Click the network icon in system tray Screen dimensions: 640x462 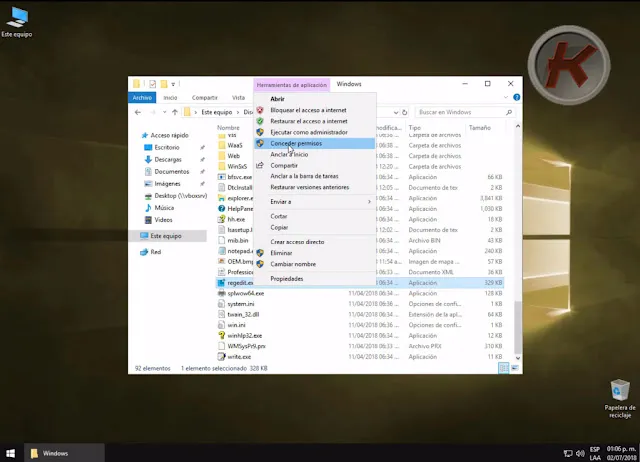(568, 453)
